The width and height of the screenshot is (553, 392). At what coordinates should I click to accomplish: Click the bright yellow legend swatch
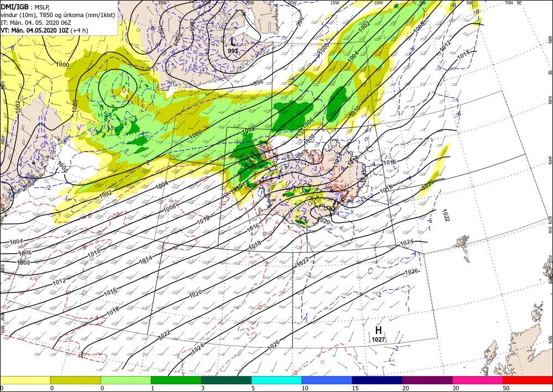coord(25,380)
